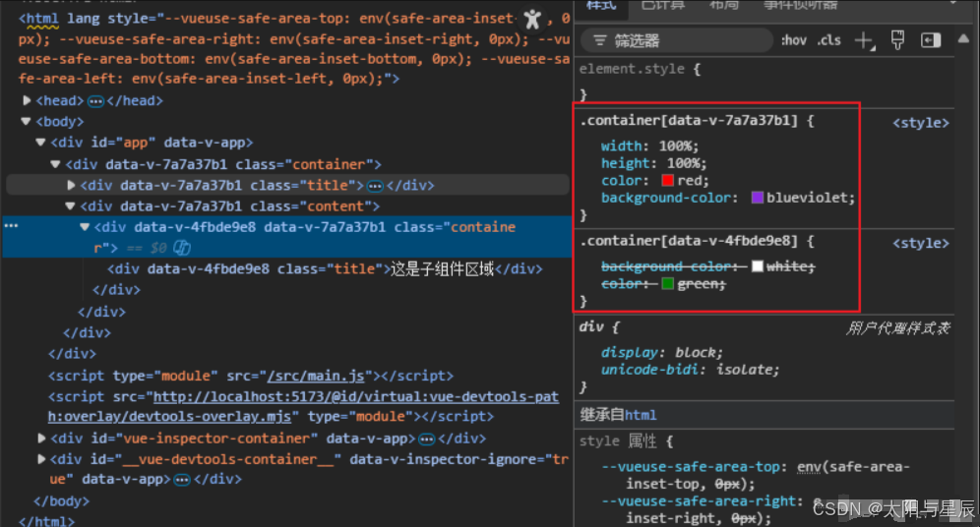Click the display: block declaration
The image size is (980, 527).
(x=662, y=353)
